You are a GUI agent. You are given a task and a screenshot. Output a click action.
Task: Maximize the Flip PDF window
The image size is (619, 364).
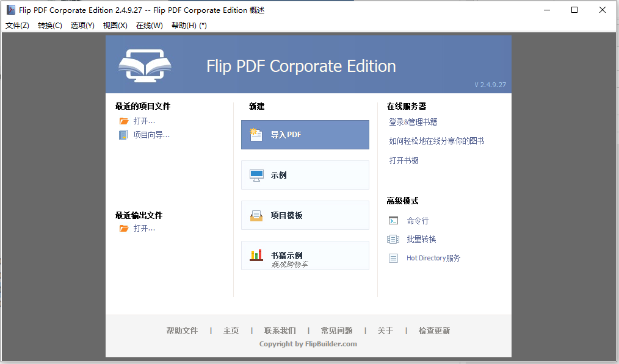574,10
